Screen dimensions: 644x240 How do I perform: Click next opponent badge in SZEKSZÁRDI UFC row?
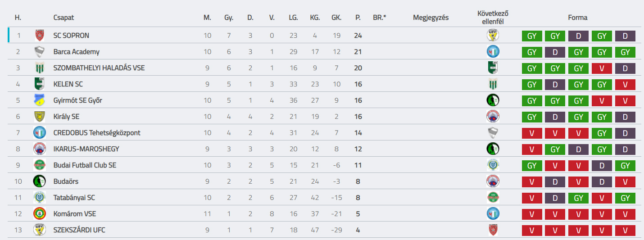493,230
